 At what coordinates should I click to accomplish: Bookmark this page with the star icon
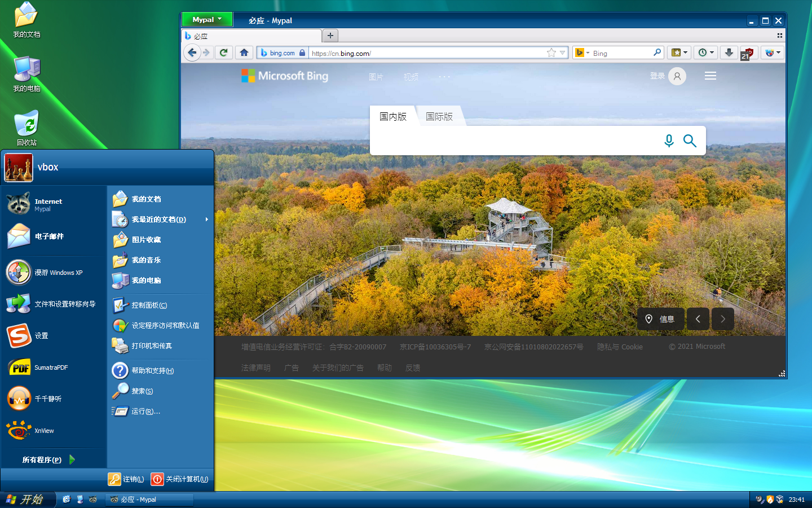click(x=551, y=52)
